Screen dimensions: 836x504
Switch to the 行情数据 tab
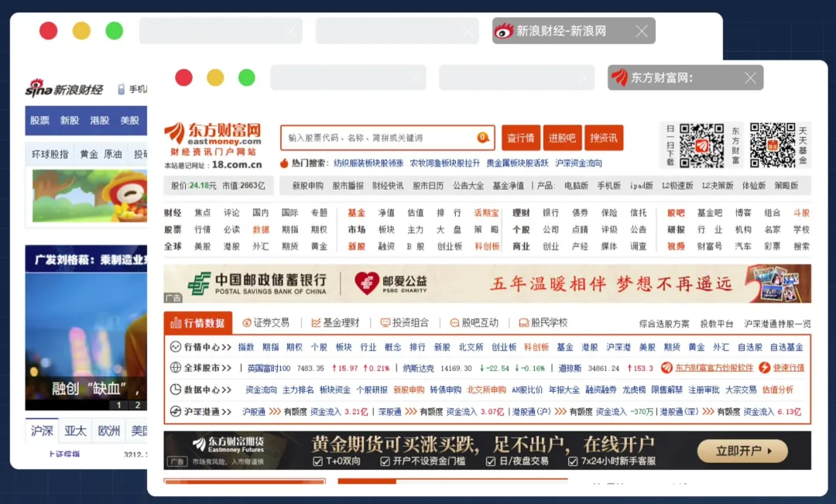(x=198, y=323)
